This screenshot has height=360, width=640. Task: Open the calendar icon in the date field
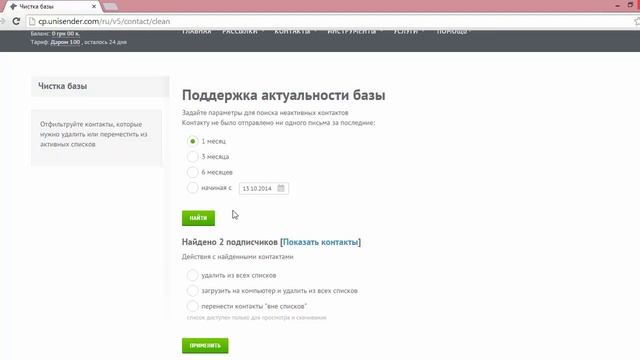point(281,188)
